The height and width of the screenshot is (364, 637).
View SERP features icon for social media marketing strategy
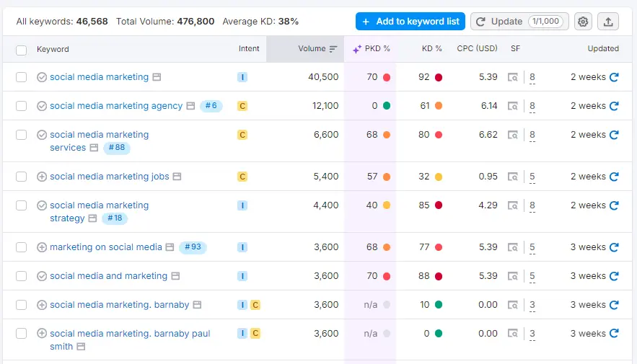[x=513, y=205]
